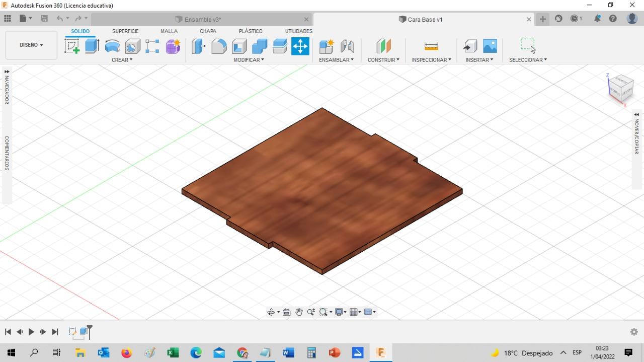Viewport: 644px width, 362px height.
Task: Open the File menu dropdown
Action: pyautogui.click(x=26, y=19)
